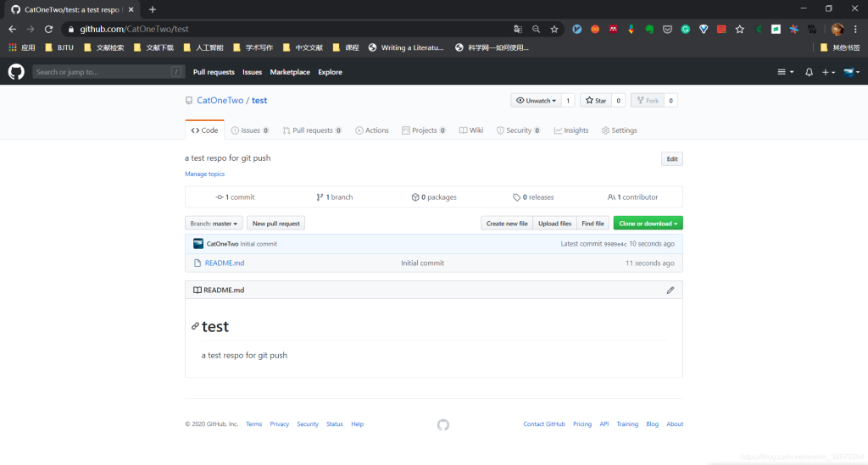The width and height of the screenshot is (868, 465).
Task: Click the extensions star outline icon
Action: pyautogui.click(x=739, y=30)
